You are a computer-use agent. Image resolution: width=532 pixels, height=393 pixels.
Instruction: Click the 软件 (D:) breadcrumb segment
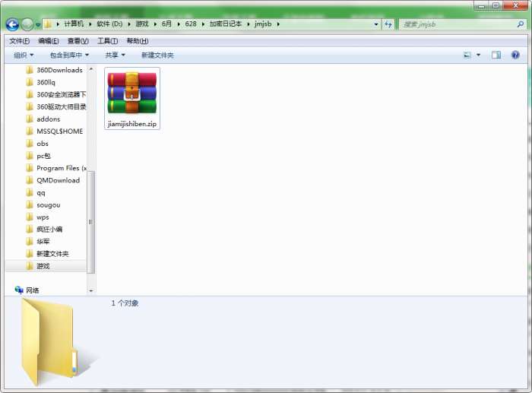click(109, 24)
